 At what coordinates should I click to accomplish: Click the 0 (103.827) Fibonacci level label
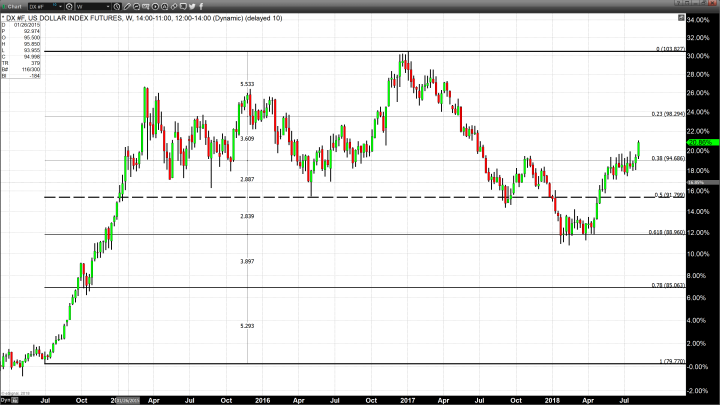point(669,48)
